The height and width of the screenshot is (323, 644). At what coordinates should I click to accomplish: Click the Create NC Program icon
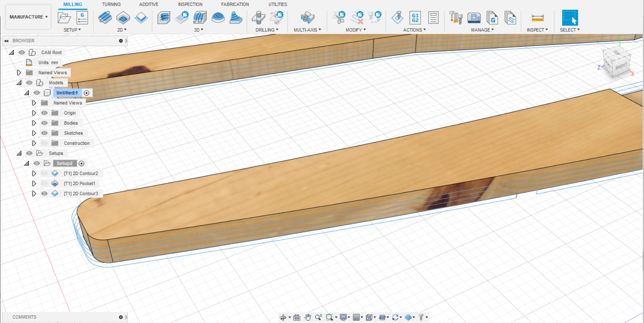point(82,17)
